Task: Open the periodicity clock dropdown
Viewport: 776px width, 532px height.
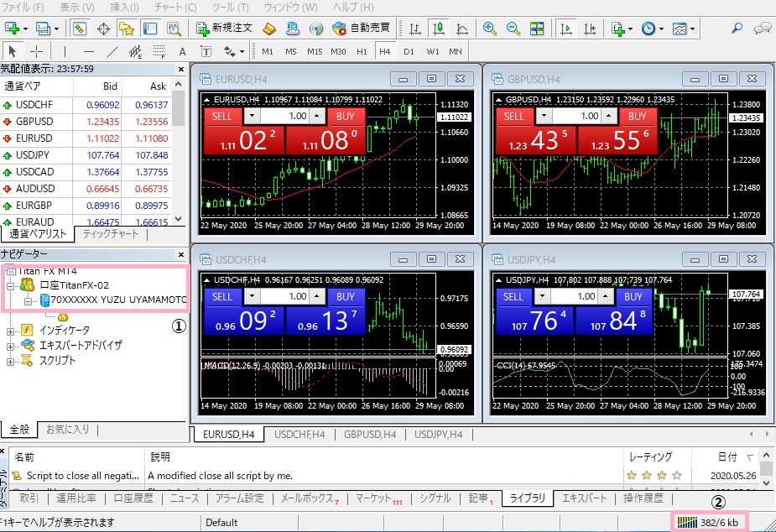Action: (653, 29)
